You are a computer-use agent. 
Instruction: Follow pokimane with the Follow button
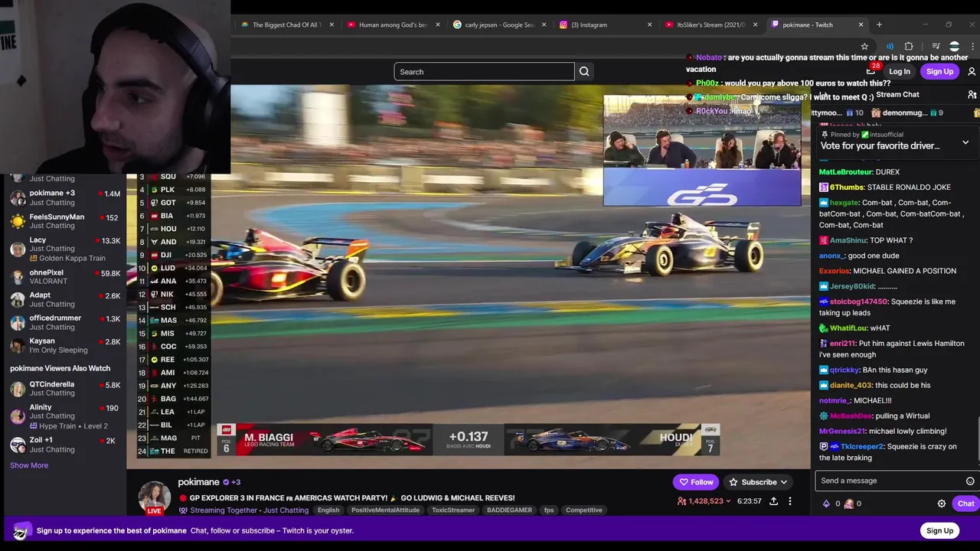(x=696, y=482)
